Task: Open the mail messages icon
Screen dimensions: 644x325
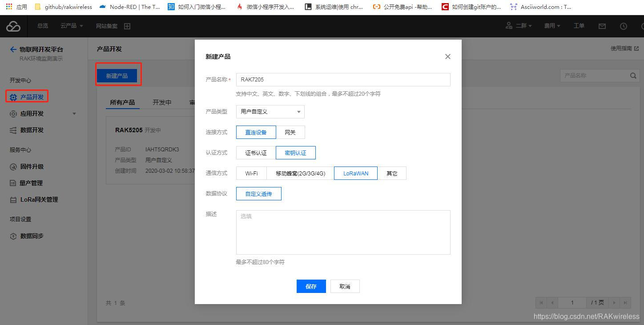Action: (x=602, y=26)
